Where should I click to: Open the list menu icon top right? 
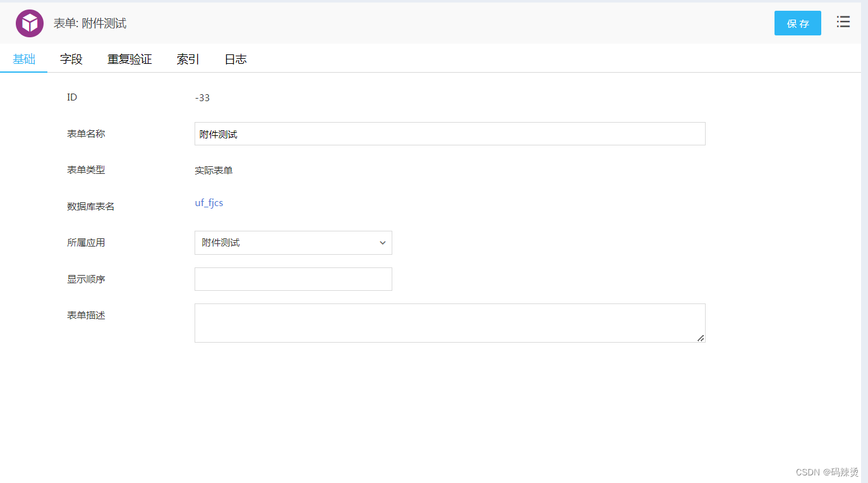pyautogui.click(x=843, y=21)
